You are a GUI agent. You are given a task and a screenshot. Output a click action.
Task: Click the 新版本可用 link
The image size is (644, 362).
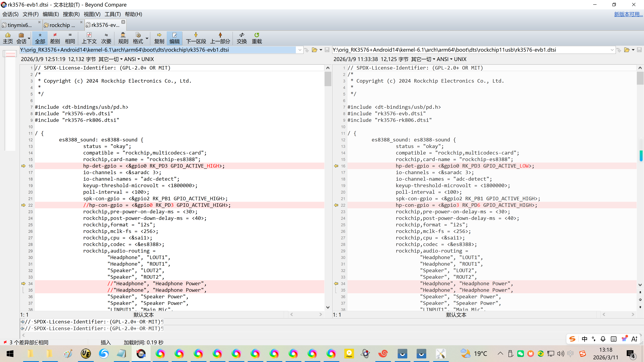click(628, 14)
